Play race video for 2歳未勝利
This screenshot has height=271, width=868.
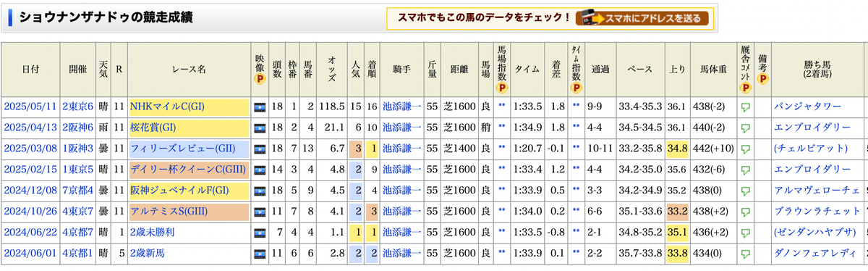coord(260,233)
